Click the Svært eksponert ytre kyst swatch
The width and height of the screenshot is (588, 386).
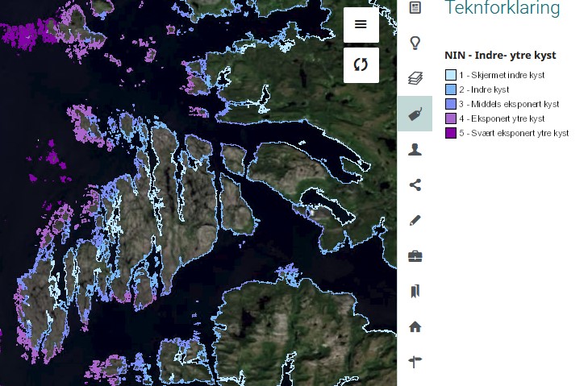451,133
